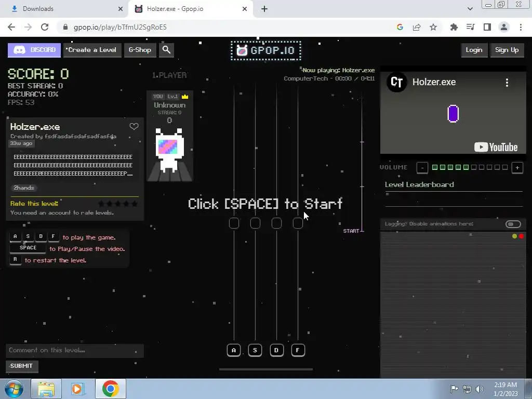The height and width of the screenshot is (399, 532).
Task: Click the Level Leaderboard heading
Action: [x=419, y=184]
